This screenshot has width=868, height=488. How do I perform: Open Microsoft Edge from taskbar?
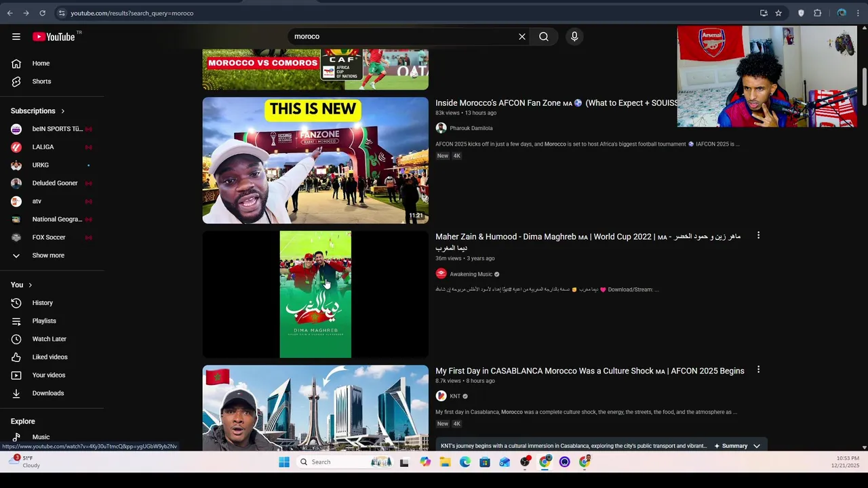click(465, 462)
